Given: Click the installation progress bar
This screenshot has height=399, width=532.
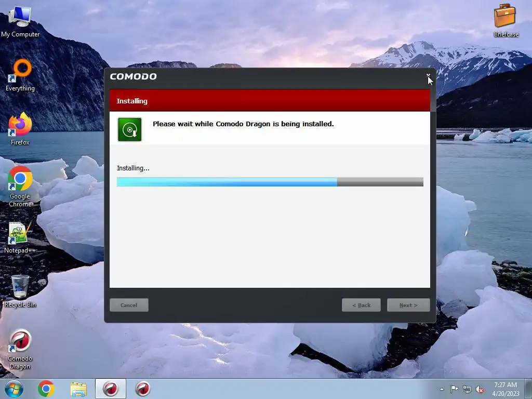Looking at the screenshot, I should 270,182.
